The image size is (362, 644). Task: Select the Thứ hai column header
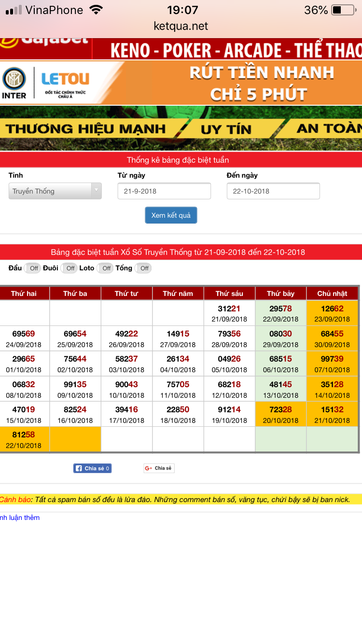(x=24, y=294)
